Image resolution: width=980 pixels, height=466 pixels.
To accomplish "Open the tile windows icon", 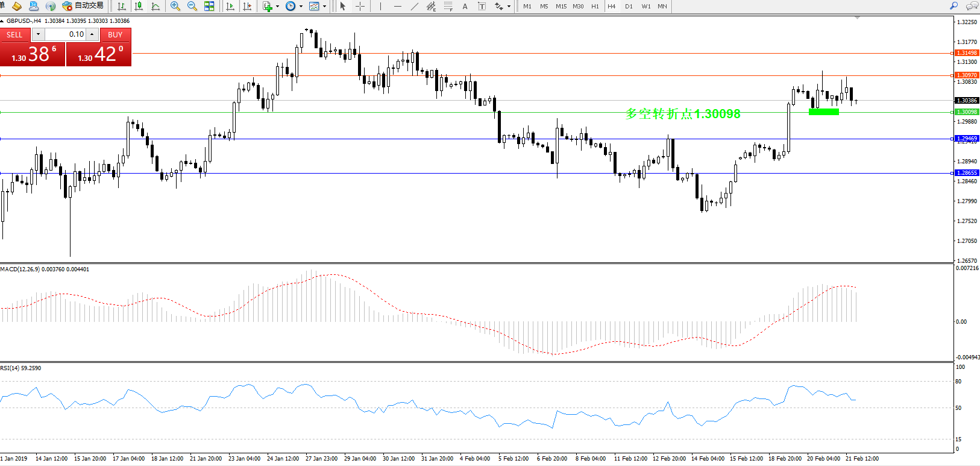I will pyautogui.click(x=209, y=6).
